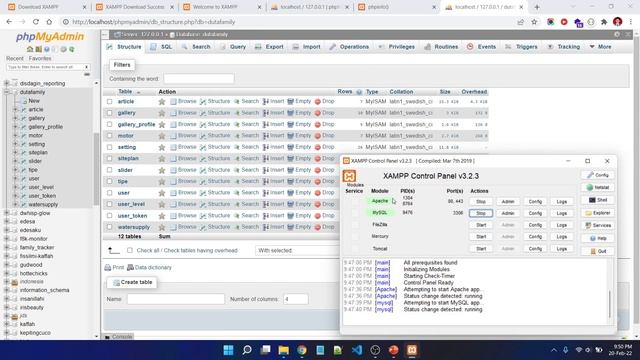
Task: Open the Export tab
Action: (x=269, y=47)
